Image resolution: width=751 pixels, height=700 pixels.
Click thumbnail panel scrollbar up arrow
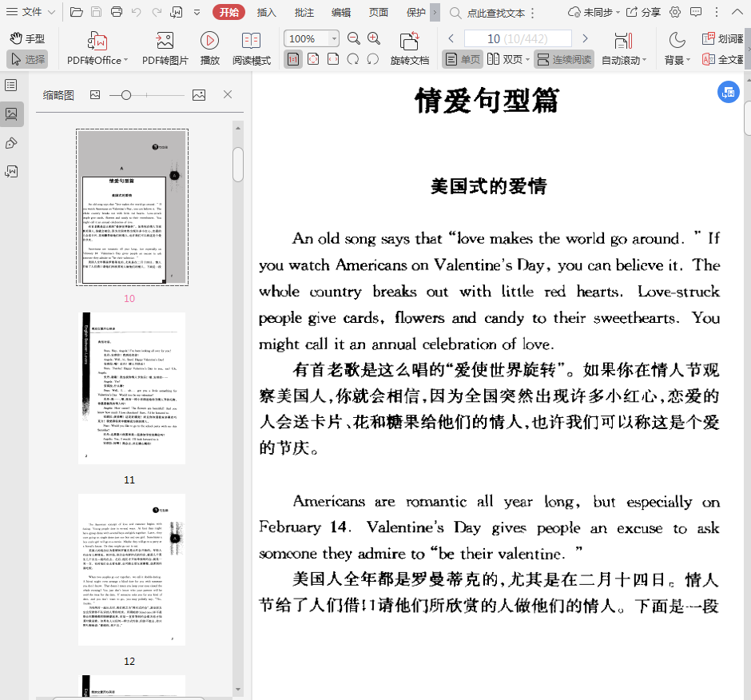pyautogui.click(x=238, y=128)
